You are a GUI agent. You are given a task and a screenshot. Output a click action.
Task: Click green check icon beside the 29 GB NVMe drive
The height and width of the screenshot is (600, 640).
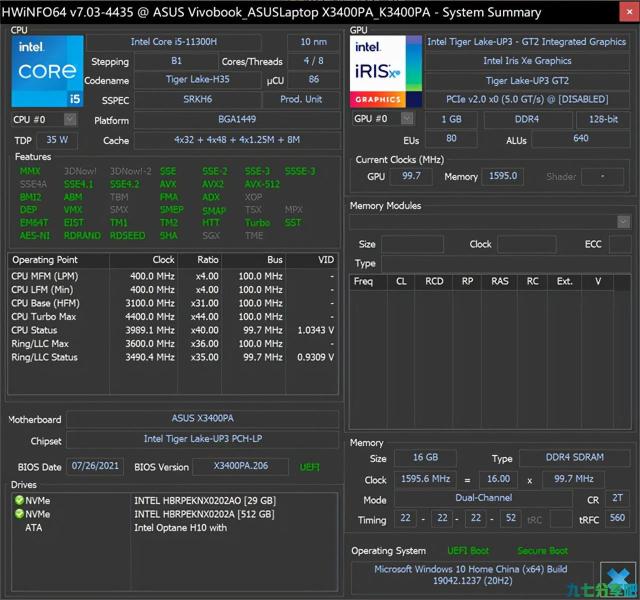[x=19, y=500]
